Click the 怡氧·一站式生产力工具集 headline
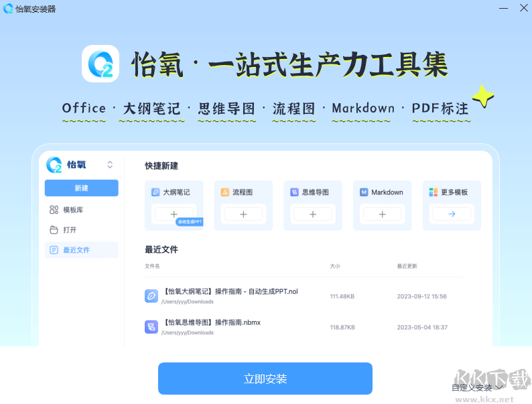This screenshot has width=532, height=404. coord(289,64)
